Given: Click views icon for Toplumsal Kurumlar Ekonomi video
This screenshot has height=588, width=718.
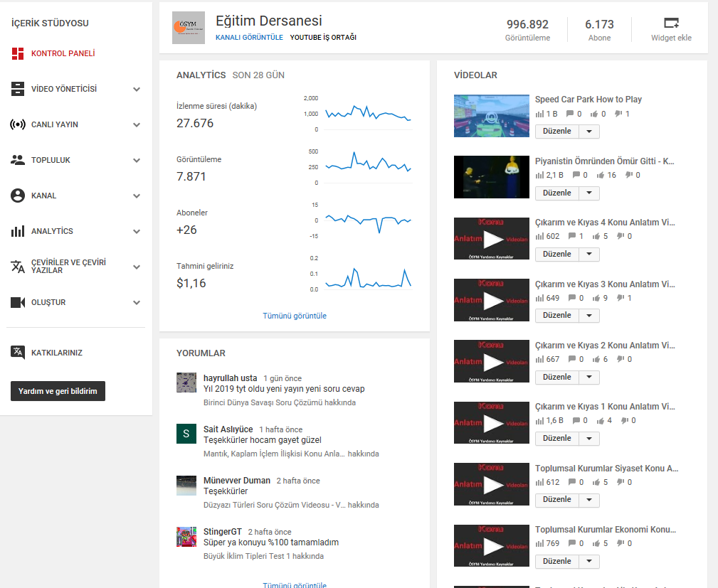Looking at the screenshot, I should [x=540, y=544].
